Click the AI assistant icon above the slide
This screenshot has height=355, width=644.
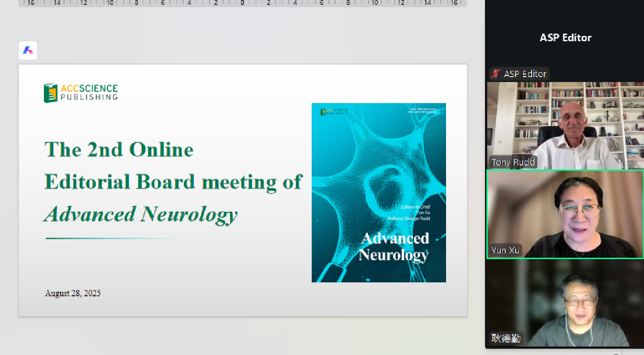coord(28,50)
